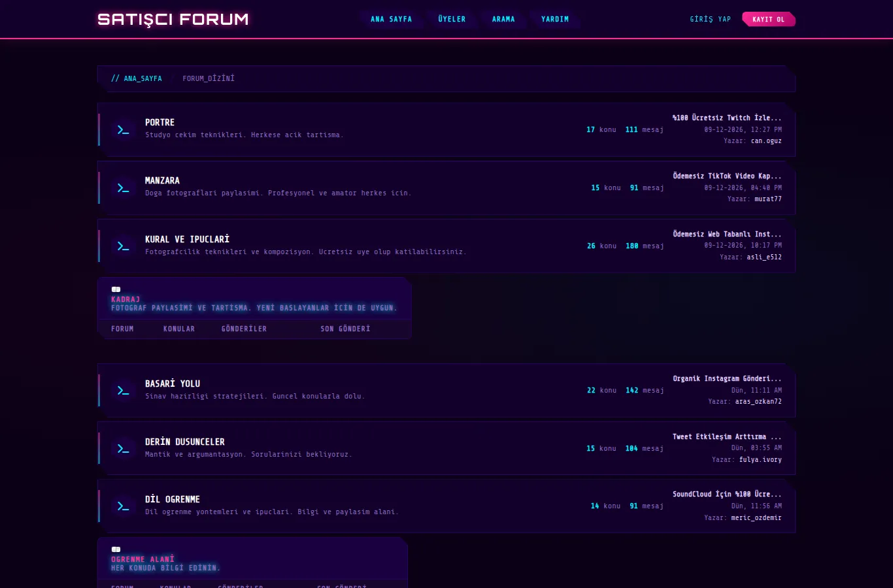Select the MANZARA forum terminal icon
The image size is (893, 588).
(123, 188)
